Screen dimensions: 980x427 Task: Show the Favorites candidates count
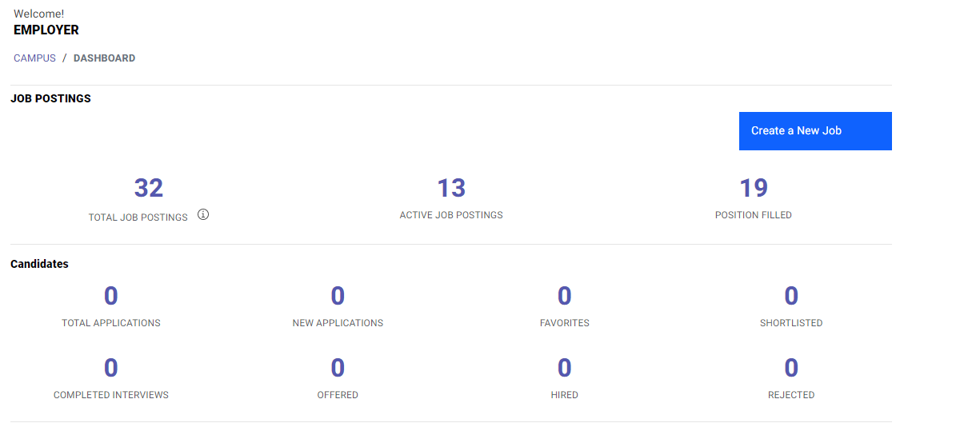click(565, 296)
